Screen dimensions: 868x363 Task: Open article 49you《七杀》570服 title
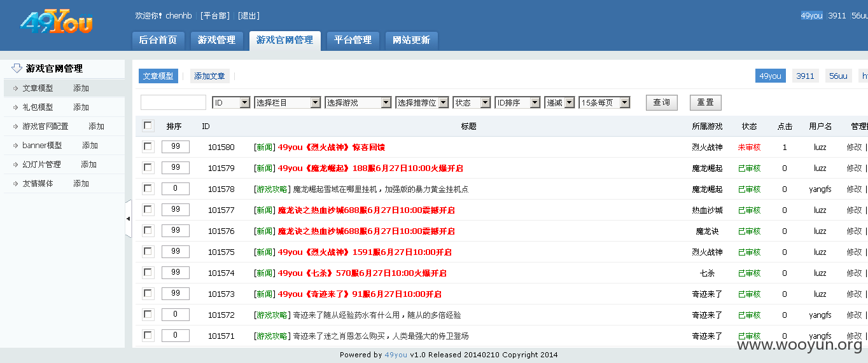(362, 273)
